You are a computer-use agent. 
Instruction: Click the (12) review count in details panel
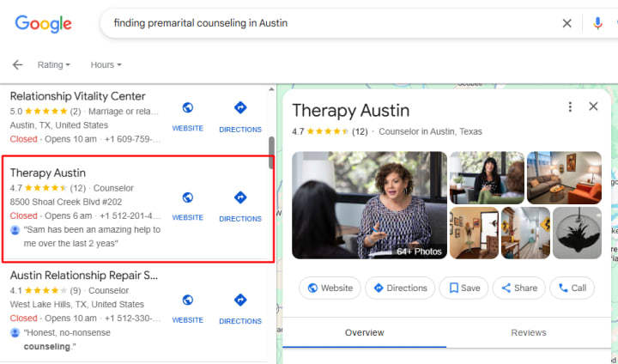[x=360, y=131]
